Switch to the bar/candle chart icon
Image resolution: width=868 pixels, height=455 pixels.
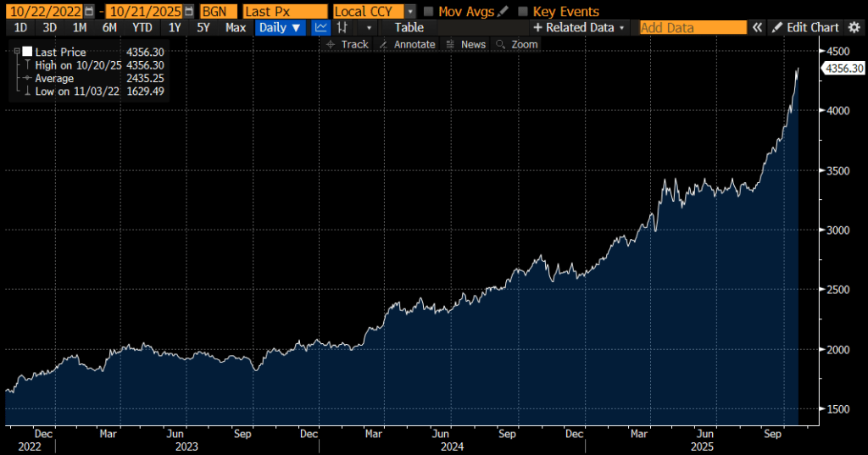click(x=342, y=28)
